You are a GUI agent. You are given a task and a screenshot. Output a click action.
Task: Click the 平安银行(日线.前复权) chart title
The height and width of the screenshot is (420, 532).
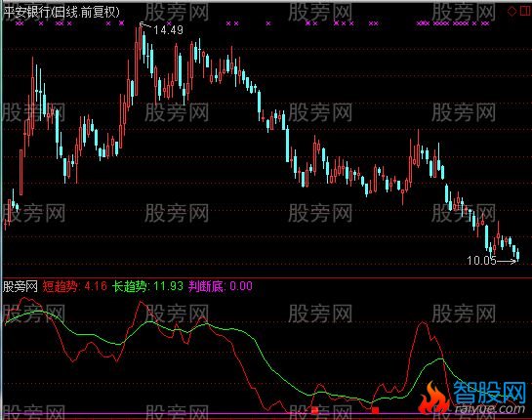click(x=61, y=13)
